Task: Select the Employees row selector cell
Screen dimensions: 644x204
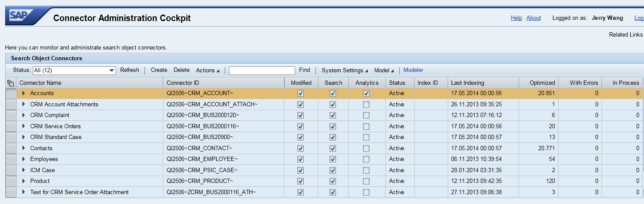Action: point(11,159)
